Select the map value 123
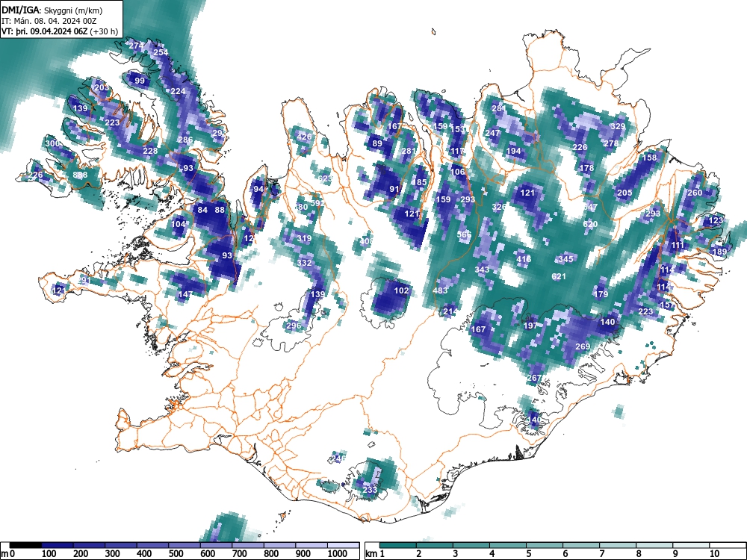The height and width of the screenshot is (560, 747). click(716, 220)
